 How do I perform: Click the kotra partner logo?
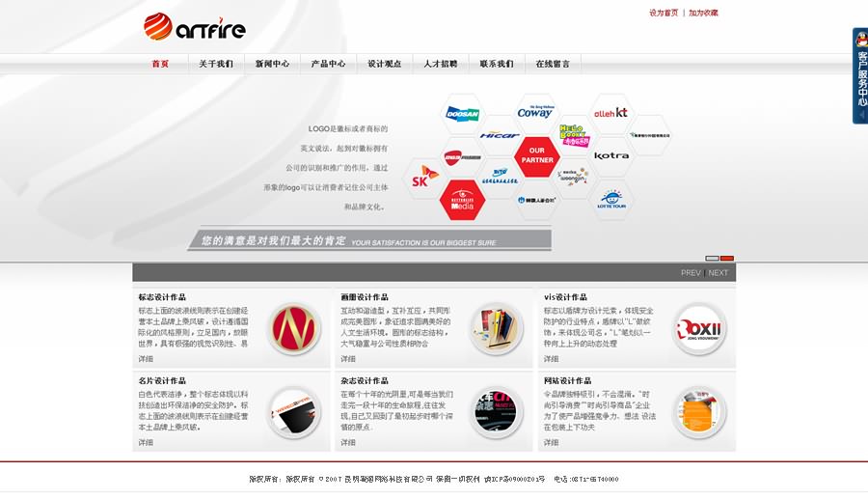(x=611, y=155)
